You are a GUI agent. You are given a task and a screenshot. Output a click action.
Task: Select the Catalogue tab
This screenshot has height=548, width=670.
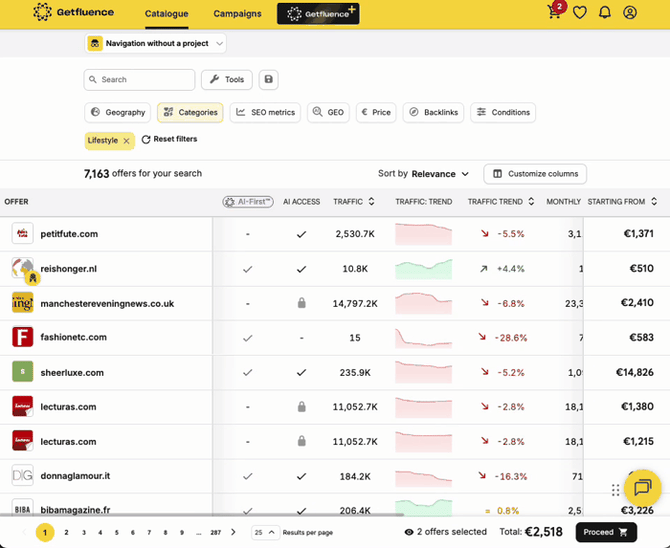coord(166,14)
